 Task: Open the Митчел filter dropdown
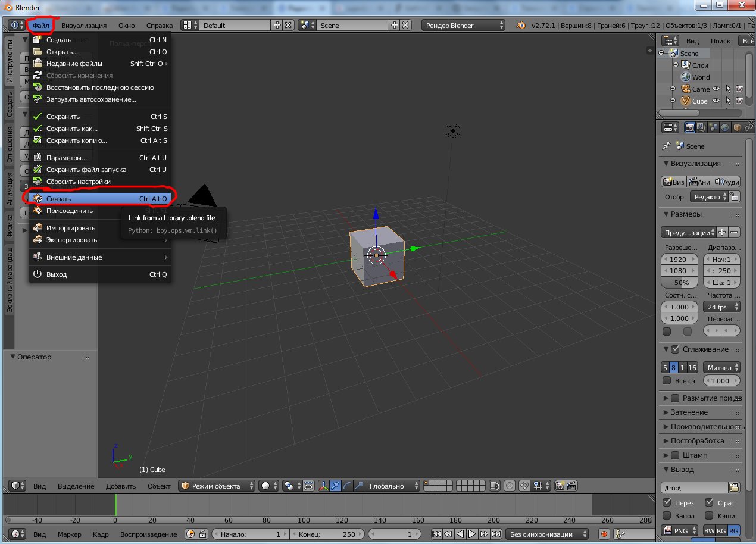[721, 367]
